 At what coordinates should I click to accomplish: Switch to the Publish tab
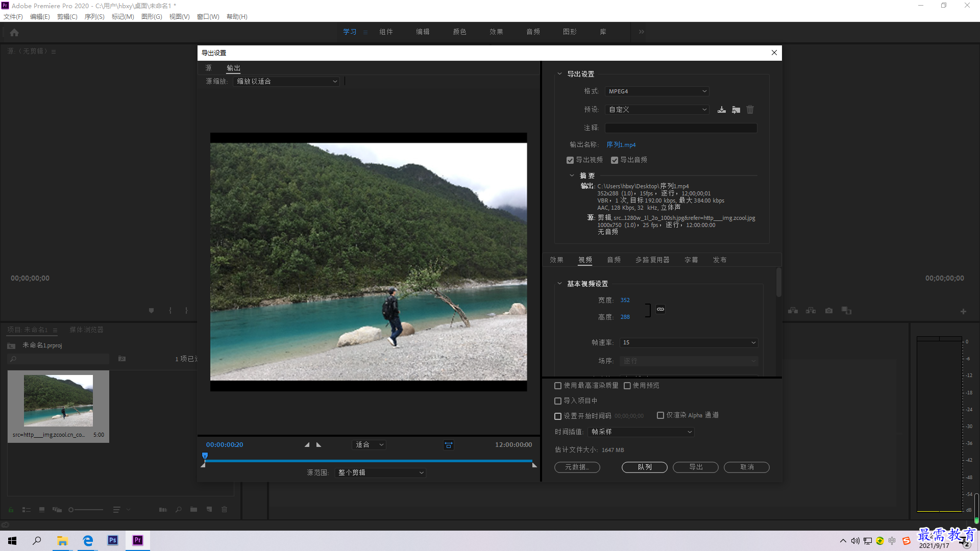720,260
